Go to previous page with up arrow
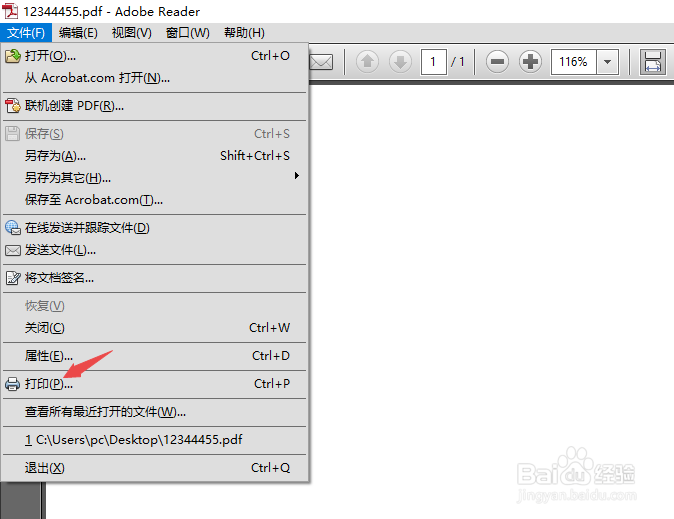674x519 pixels. (367, 61)
